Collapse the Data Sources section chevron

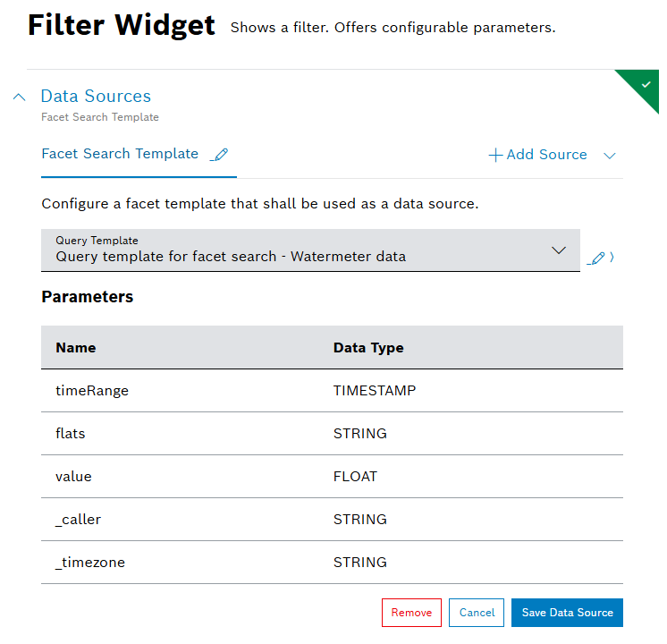20,97
